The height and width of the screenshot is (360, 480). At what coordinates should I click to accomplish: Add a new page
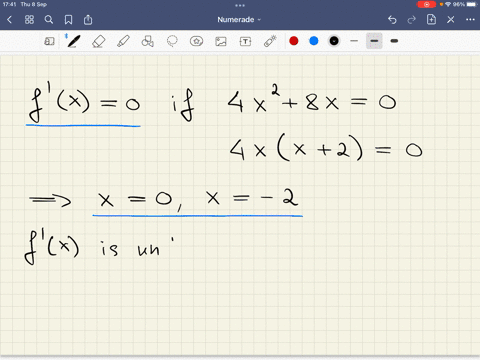pyautogui.click(x=431, y=19)
